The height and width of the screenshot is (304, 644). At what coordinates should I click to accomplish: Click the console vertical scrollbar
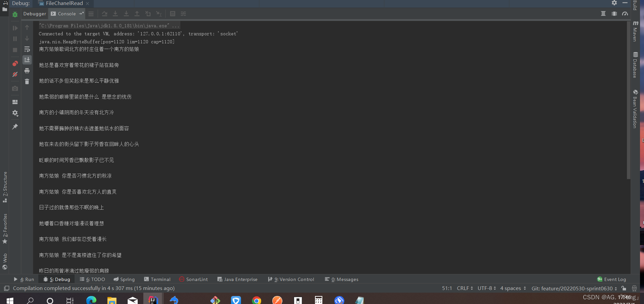(629, 100)
